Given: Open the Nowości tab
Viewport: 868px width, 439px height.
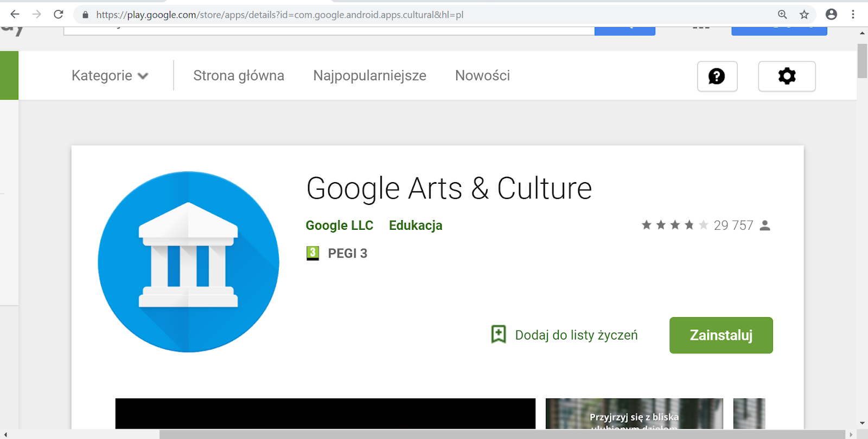Looking at the screenshot, I should click(482, 75).
